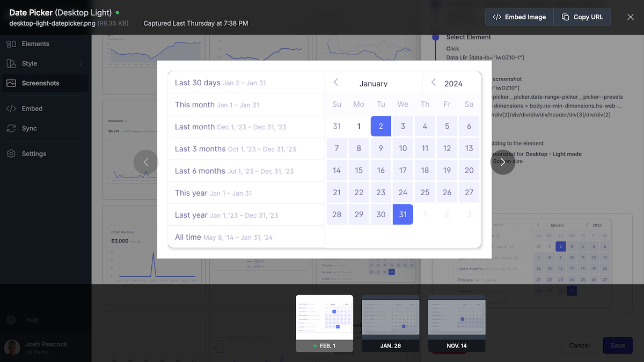Click the Embed code brackets icon
This screenshot has height=362, width=644.
coord(11,108)
